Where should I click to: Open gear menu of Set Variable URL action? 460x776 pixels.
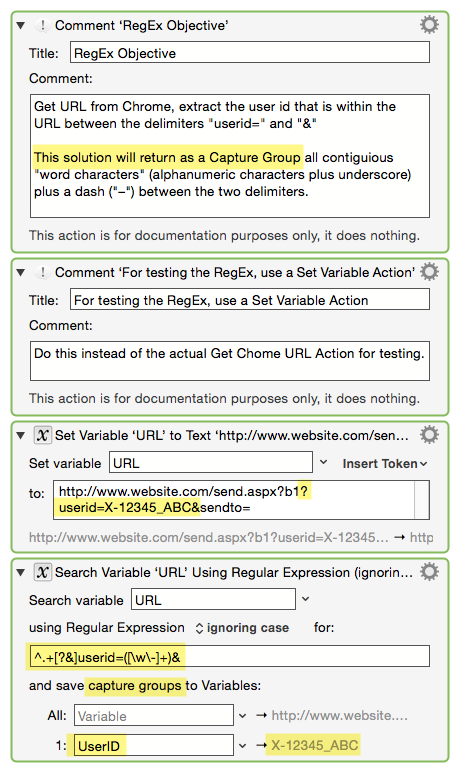pyautogui.click(x=429, y=435)
